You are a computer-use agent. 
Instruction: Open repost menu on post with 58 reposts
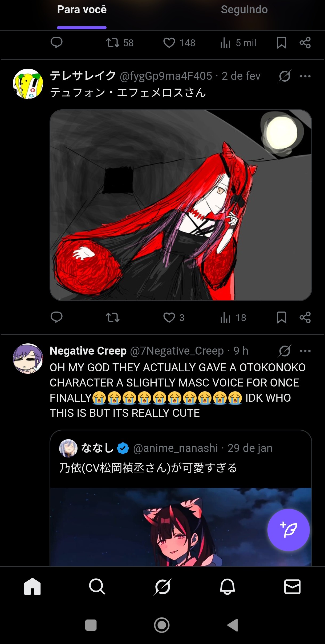coord(120,43)
